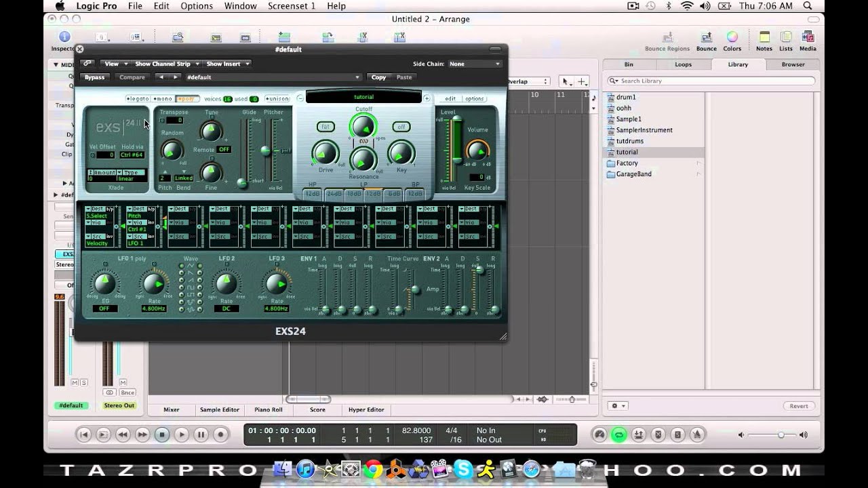Click the EXS24 edit button
868x488 pixels.
450,99
